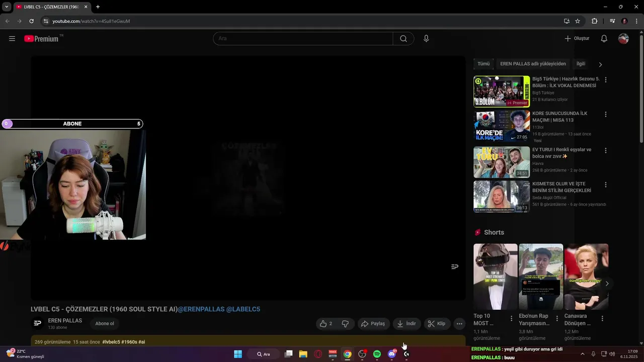Open Chrome profile avatar
Screen dimensions: 644x362
[624, 21]
